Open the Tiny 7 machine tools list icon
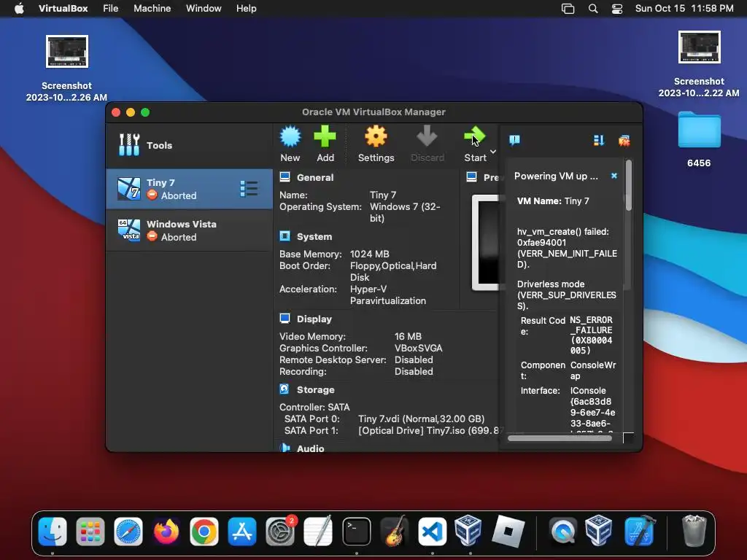The height and width of the screenshot is (560, 747). tap(249, 189)
